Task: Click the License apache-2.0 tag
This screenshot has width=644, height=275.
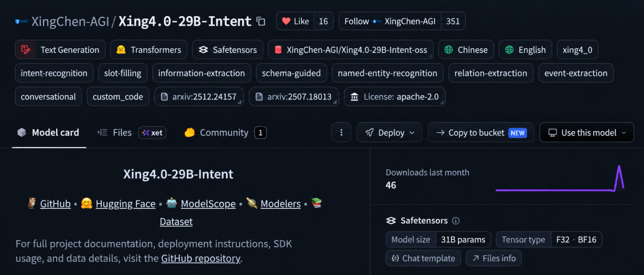Action: click(x=394, y=96)
